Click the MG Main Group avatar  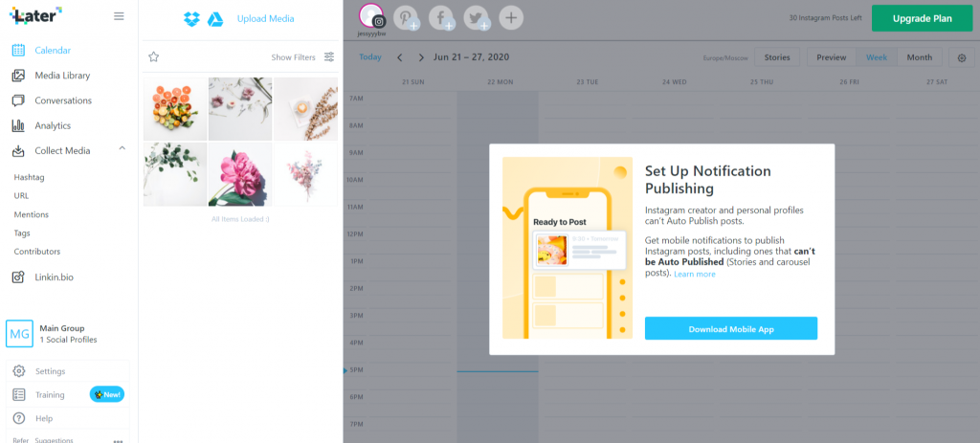19,334
